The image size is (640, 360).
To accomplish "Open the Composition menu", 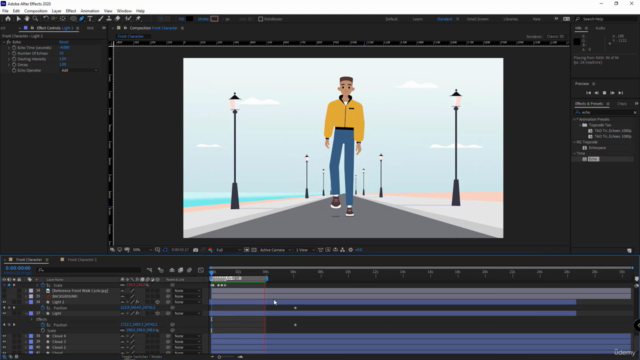I will (36, 11).
